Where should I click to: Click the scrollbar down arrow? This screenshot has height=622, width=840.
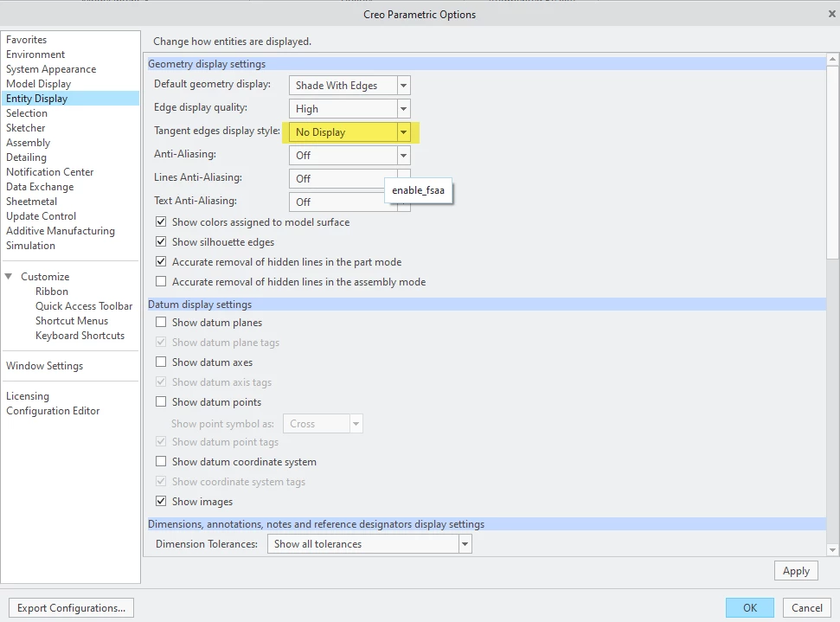pos(832,549)
